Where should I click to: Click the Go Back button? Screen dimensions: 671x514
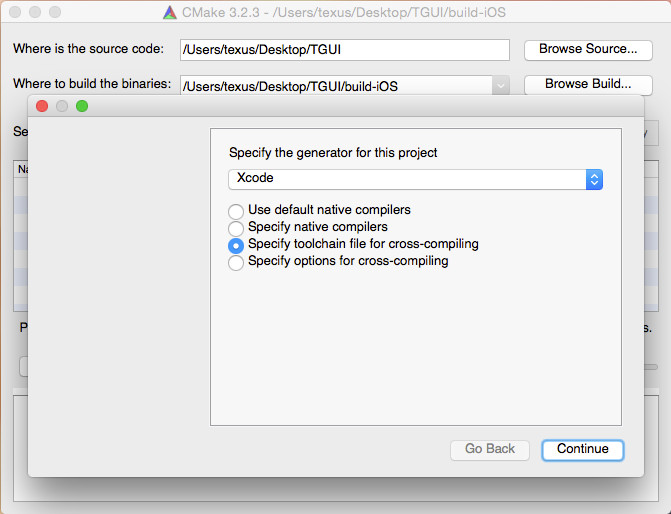click(490, 450)
